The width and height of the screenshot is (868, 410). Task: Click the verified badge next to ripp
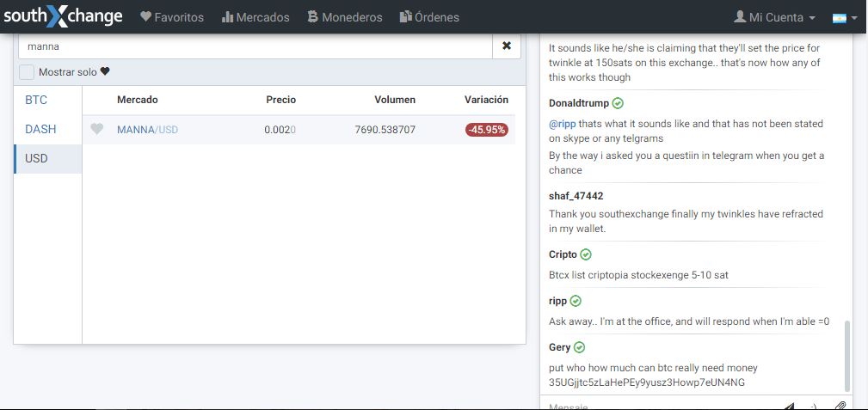(x=576, y=301)
